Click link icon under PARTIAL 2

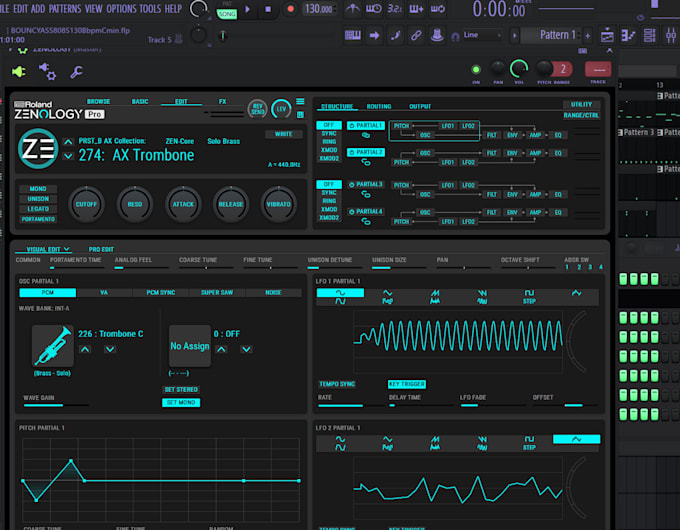(x=366, y=162)
